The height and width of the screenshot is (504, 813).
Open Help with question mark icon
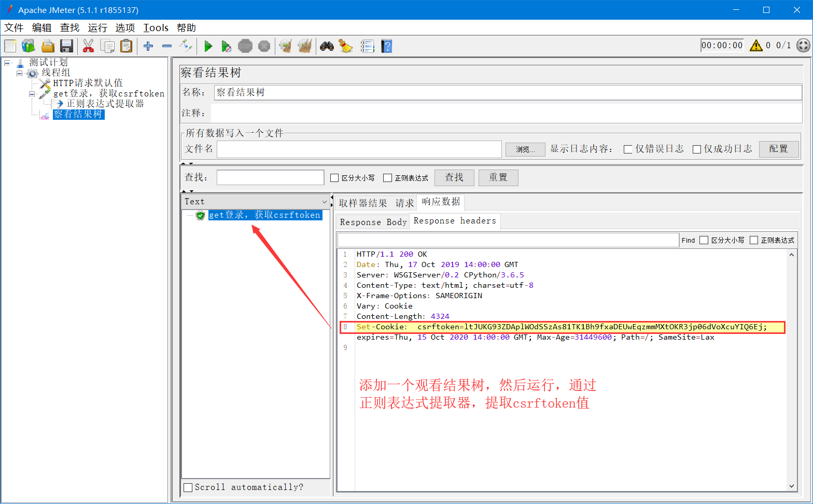pyautogui.click(x=386, y=46)
